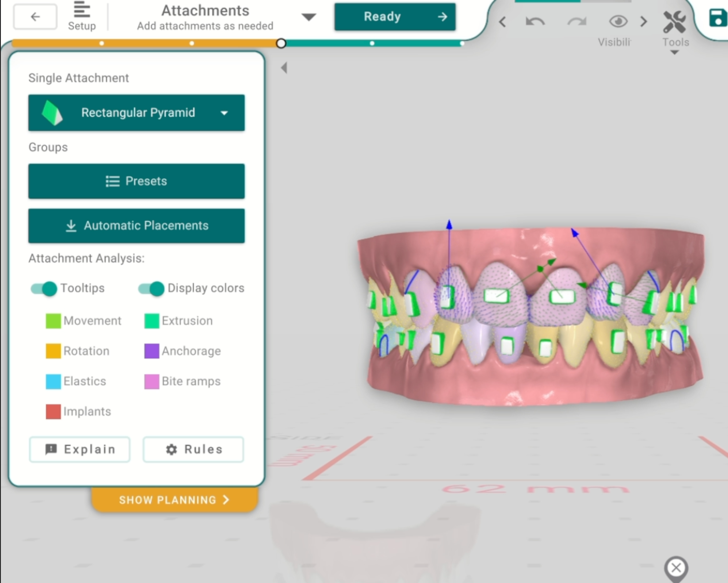The image size is (728, 583).
Task: Open the Tools wrench icon
Action: [x=674, y=23]
